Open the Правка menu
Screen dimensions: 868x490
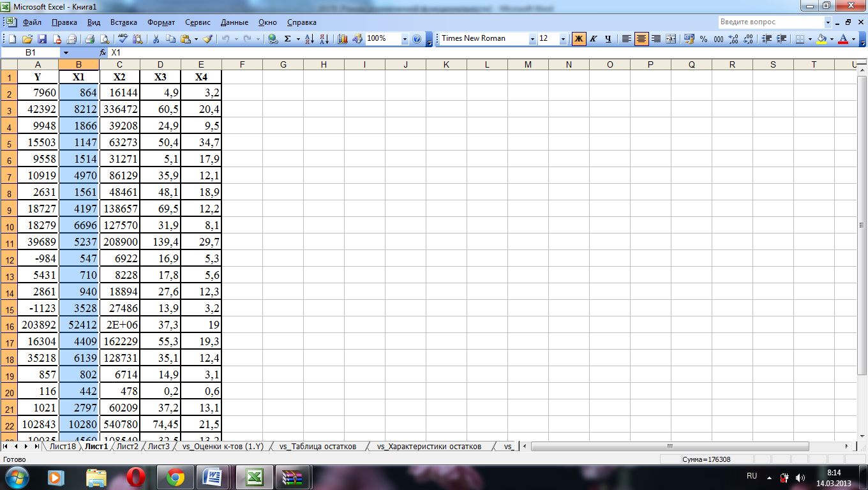pos(64,22)
